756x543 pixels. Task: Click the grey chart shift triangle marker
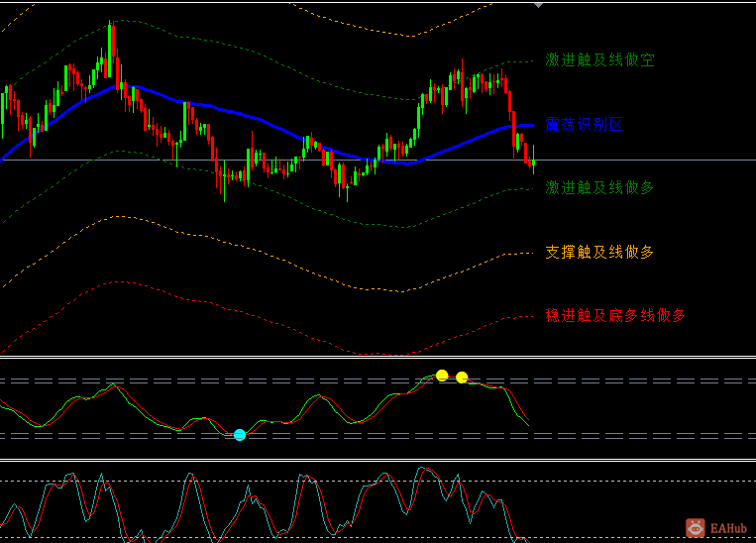tap(539, 5)
